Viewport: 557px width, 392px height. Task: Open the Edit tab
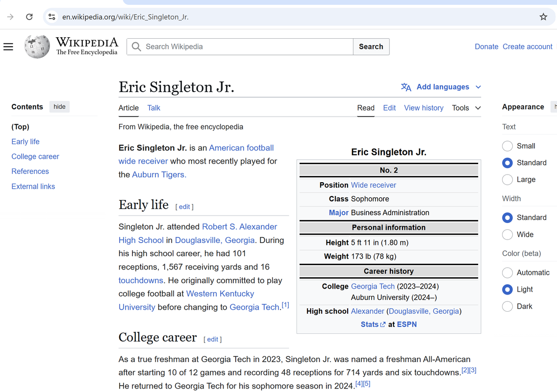tap(389, 108)
